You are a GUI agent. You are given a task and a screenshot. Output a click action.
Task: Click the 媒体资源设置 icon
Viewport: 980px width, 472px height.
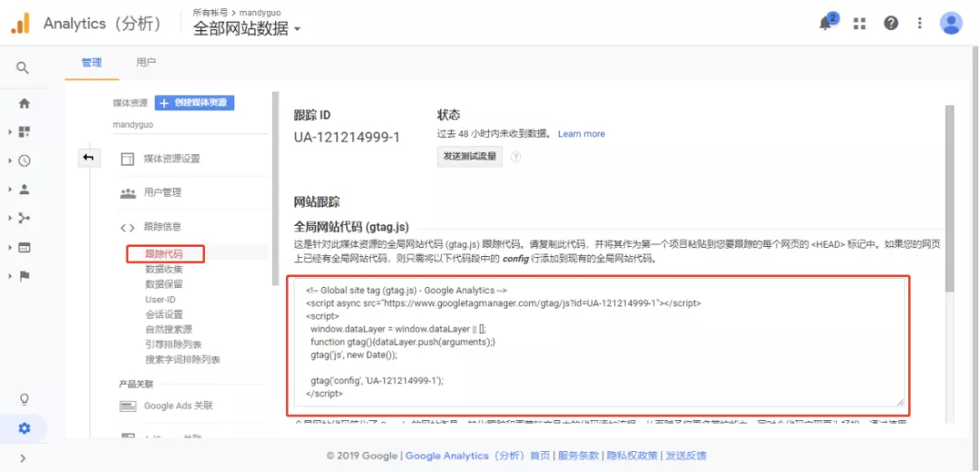pyautogui.click(x=128, y=159)
